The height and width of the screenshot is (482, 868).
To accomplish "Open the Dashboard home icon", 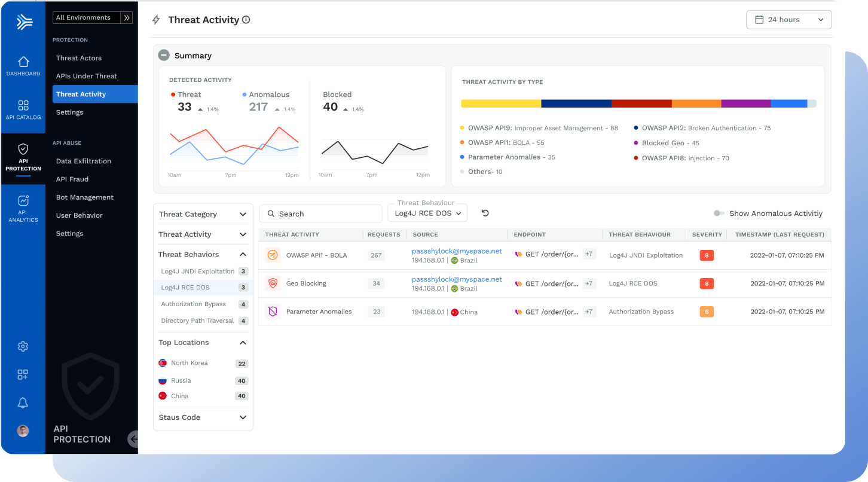I will pos(23,62).
